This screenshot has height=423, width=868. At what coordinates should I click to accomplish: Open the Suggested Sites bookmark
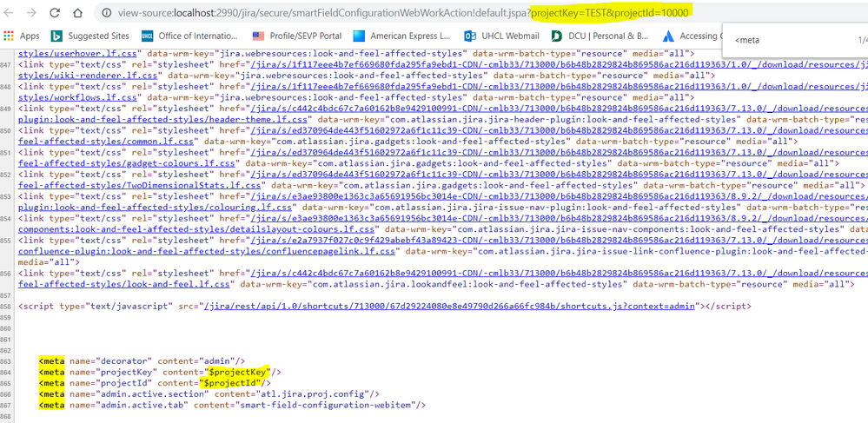point(89,36)
